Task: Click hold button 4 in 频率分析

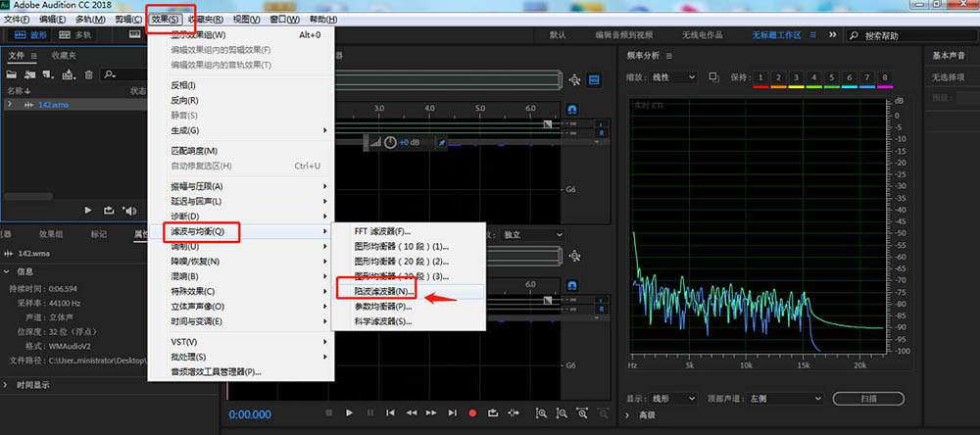Action: 813,78
